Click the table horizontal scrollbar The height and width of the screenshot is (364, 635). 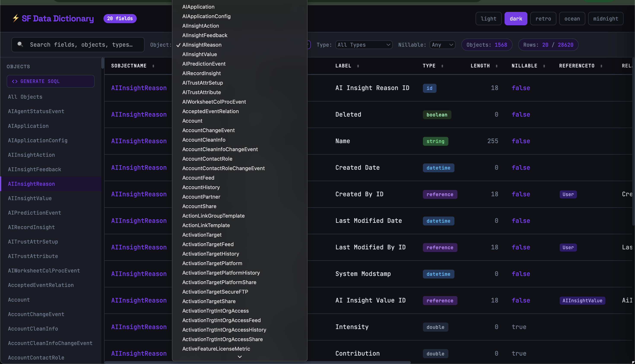click(x=258, y=362)
